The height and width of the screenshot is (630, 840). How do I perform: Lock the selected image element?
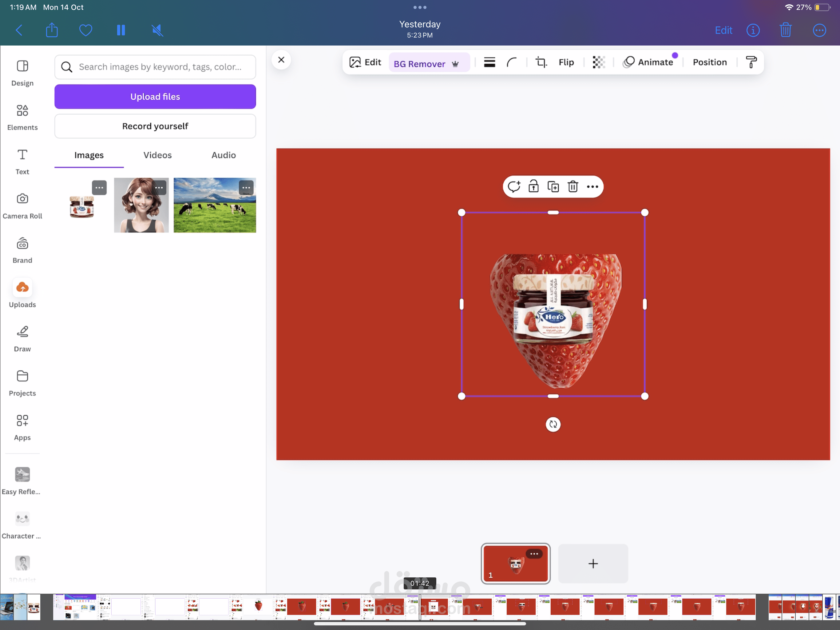533,186
